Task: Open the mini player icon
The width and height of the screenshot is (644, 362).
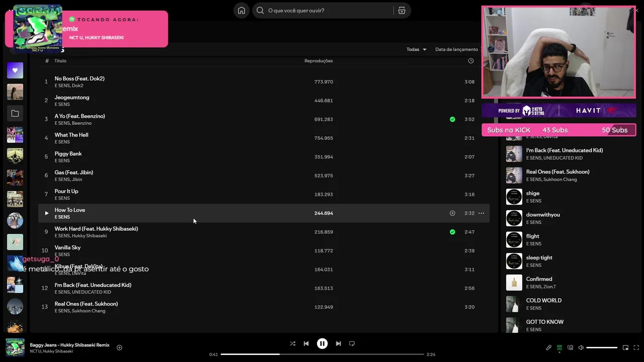Action: tap(625, 347)
